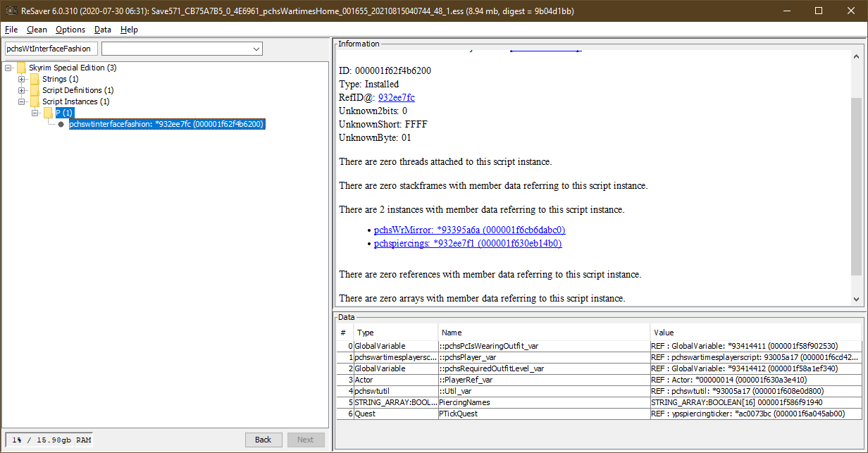868x453 pixels.
Task: Open the Data menu
Action: (x=103, y=30)
